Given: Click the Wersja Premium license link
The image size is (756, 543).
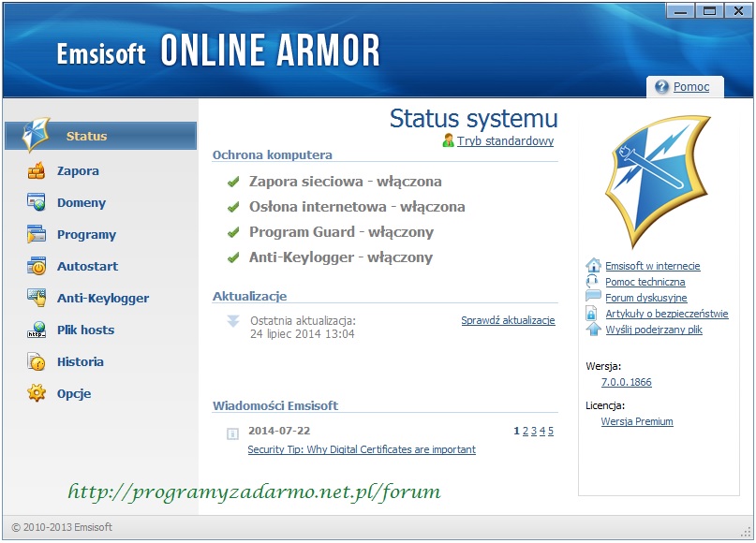Looking at the screenshot, I should pyautogui.click(x=636, y=421).
